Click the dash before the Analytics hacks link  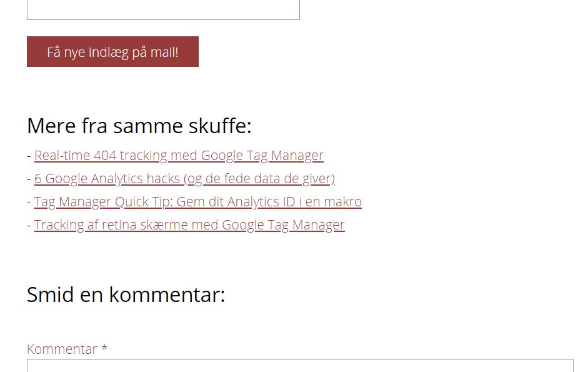(x=29, y=179)
